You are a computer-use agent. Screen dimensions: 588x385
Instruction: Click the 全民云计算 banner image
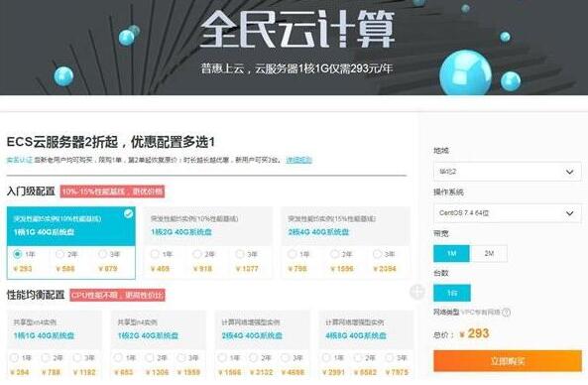(x=294, y=48)
